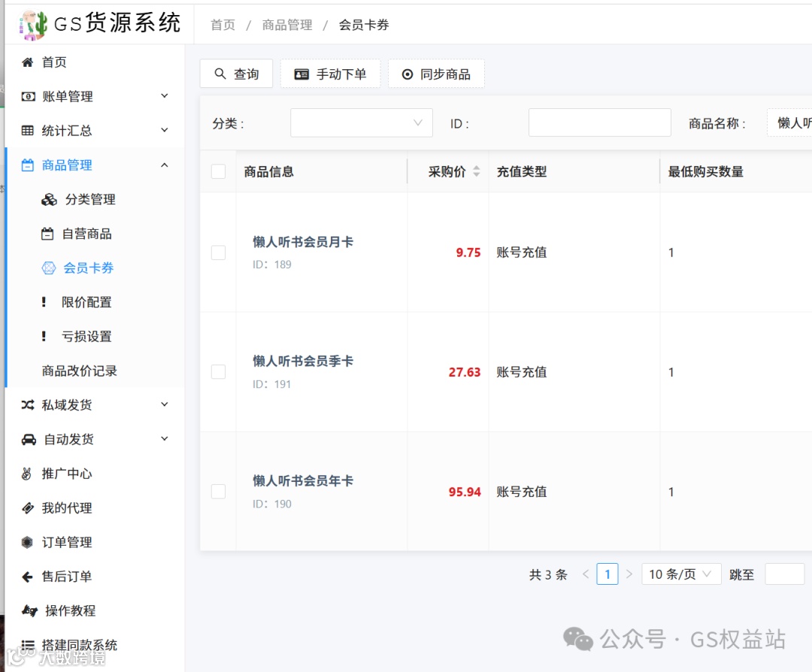Screen dimensions: 812x672
Task: Expand 私域发货 with its chevron
Action: pos(164,404)
